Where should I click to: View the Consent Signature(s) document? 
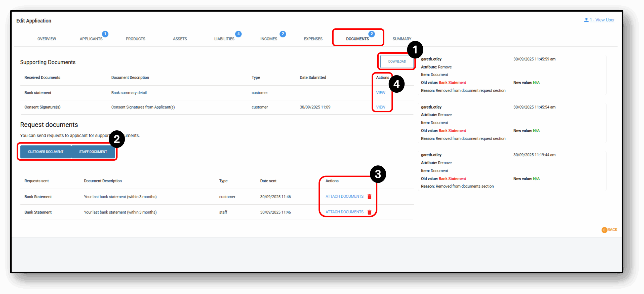381,107
